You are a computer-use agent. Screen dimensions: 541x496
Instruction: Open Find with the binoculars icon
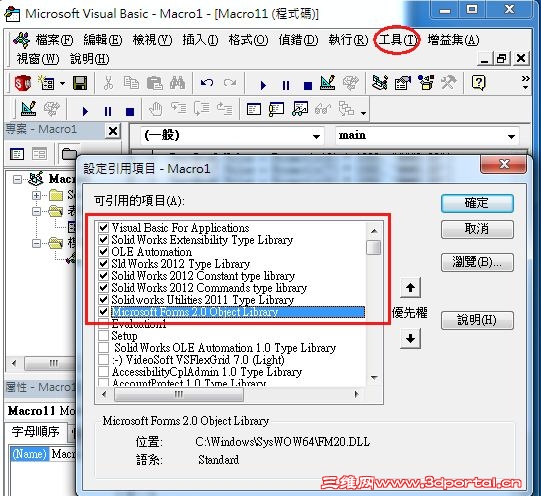coord(177,83)
